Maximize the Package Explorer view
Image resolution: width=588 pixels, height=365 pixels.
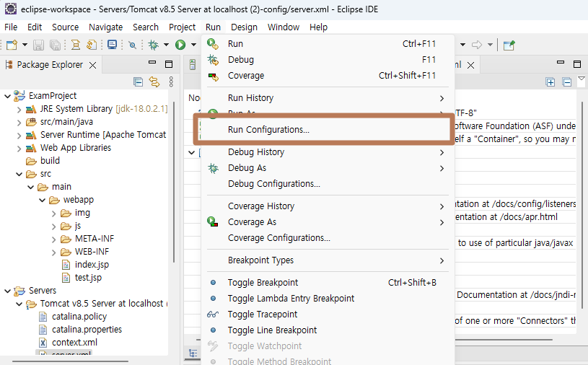pos(169,64)
